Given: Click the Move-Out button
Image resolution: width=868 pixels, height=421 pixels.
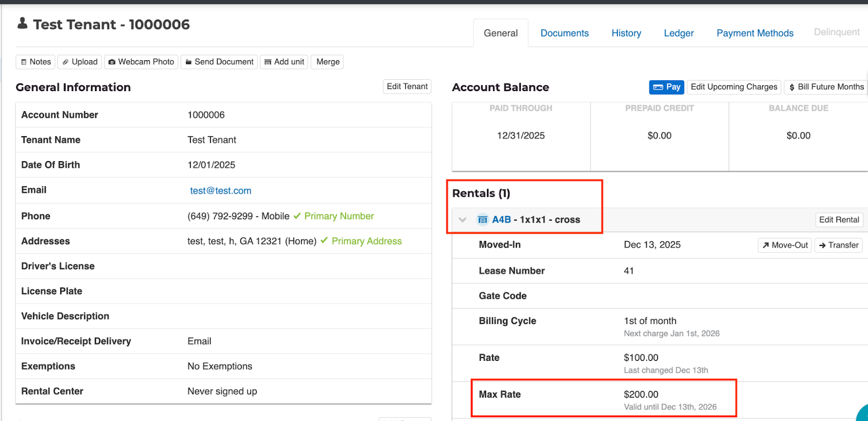Looking at the screenshot, I should point(784,245).
